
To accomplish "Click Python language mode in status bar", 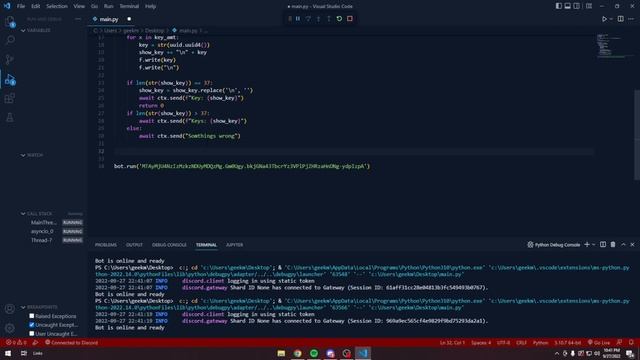I will point(540,342).
